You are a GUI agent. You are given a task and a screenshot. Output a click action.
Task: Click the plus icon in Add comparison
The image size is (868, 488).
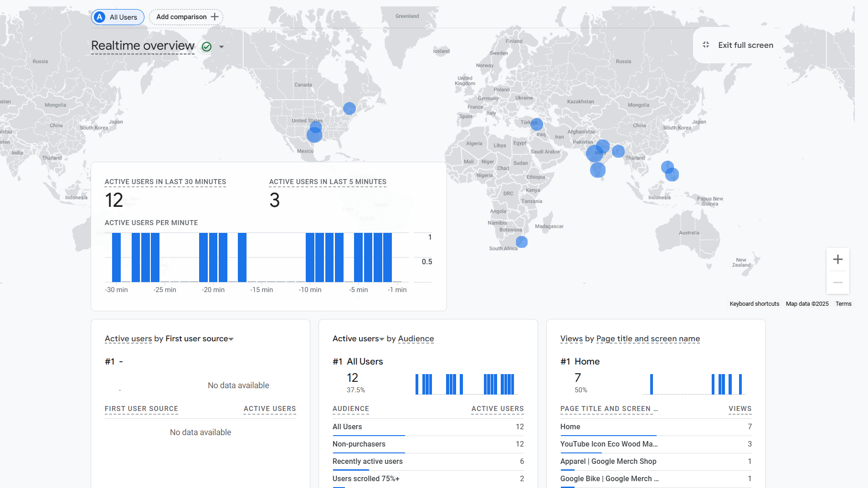coord(215,17)
